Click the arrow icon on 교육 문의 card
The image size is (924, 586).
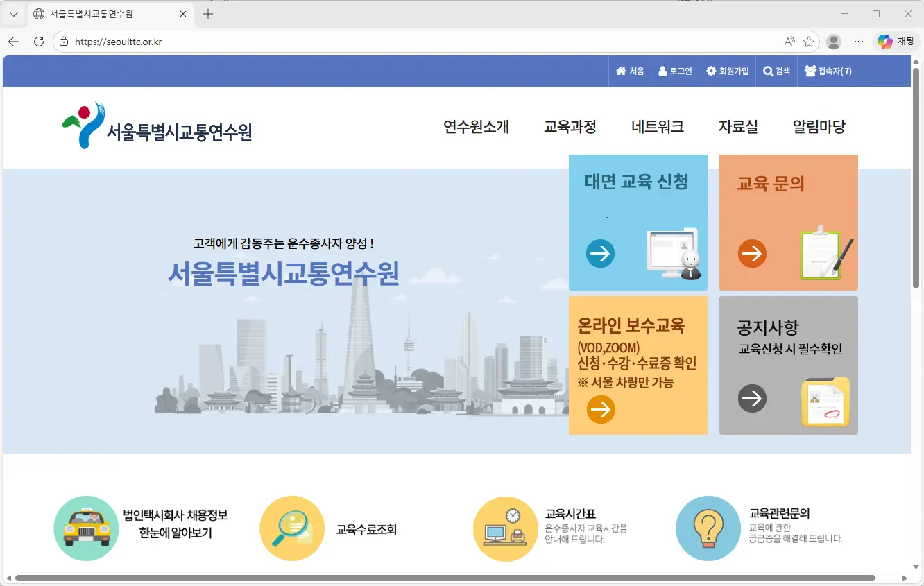point(752,253)
